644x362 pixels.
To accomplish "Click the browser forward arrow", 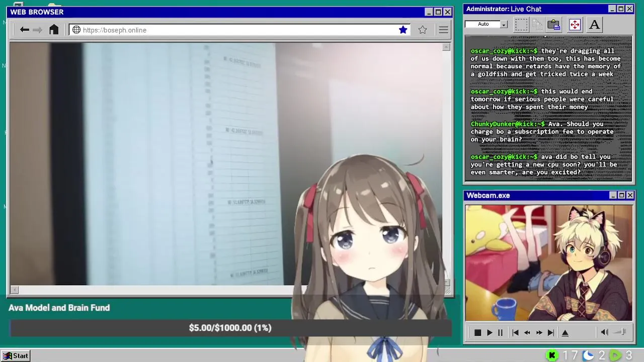I will click(x=37, y=30).
